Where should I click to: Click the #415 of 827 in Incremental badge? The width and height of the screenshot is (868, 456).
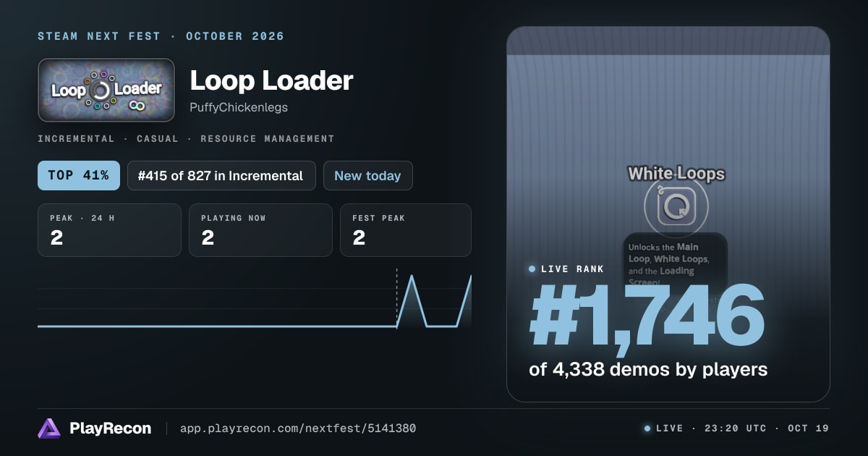[221, 175]
